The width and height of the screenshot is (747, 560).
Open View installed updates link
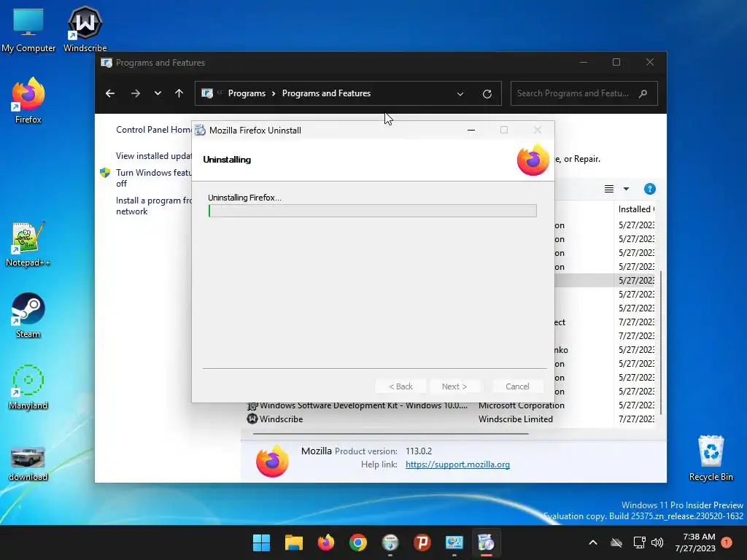coord(153,156)
